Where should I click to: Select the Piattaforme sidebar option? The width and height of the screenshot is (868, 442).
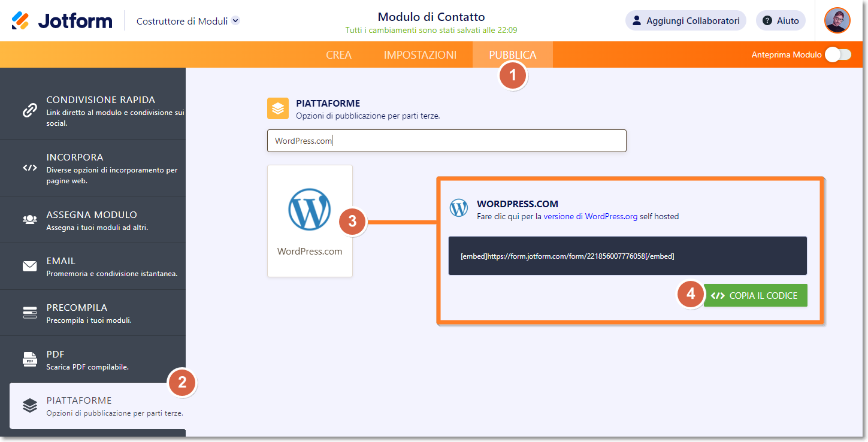point(98,405)
